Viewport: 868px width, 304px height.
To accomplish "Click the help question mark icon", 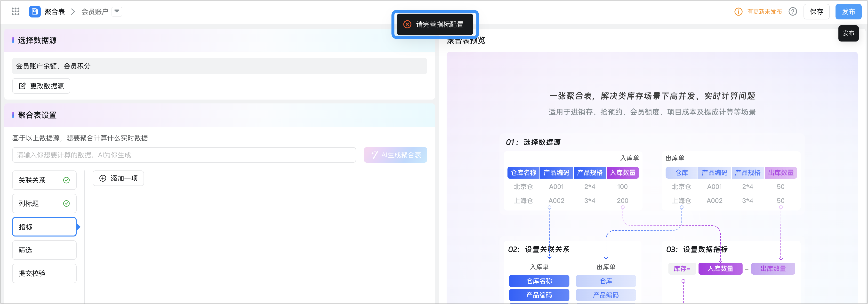I will tap(793, 11).
